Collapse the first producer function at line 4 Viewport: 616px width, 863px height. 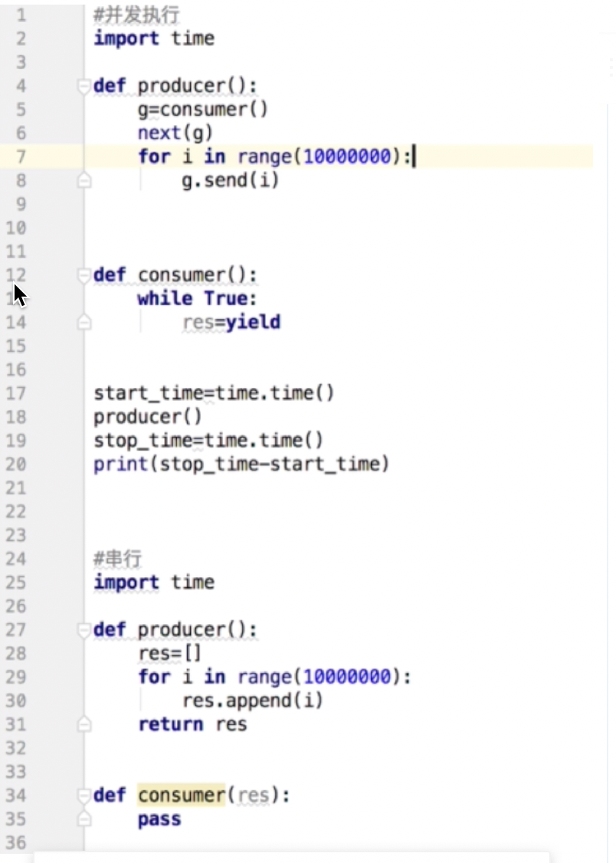tap(84, 86)
